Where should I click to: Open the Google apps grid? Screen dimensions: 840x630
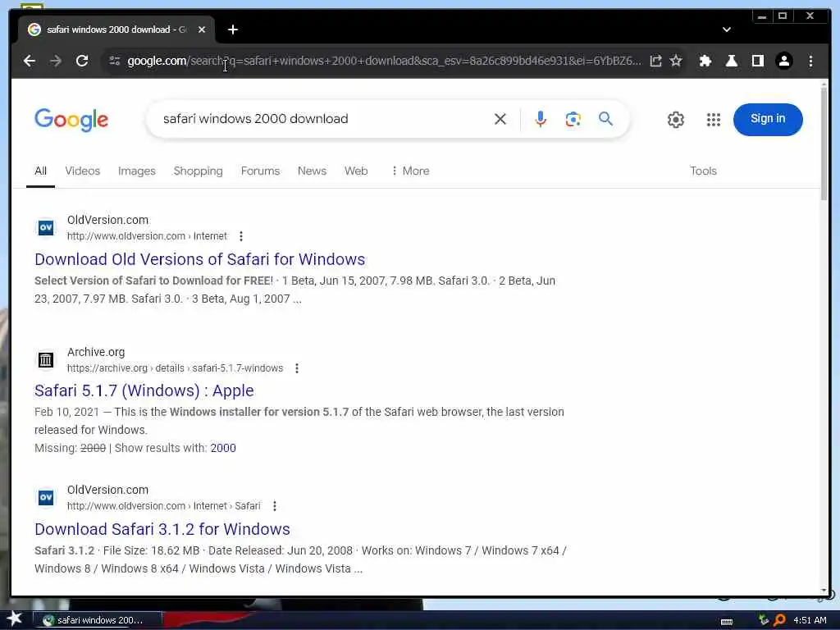point(713,119)
